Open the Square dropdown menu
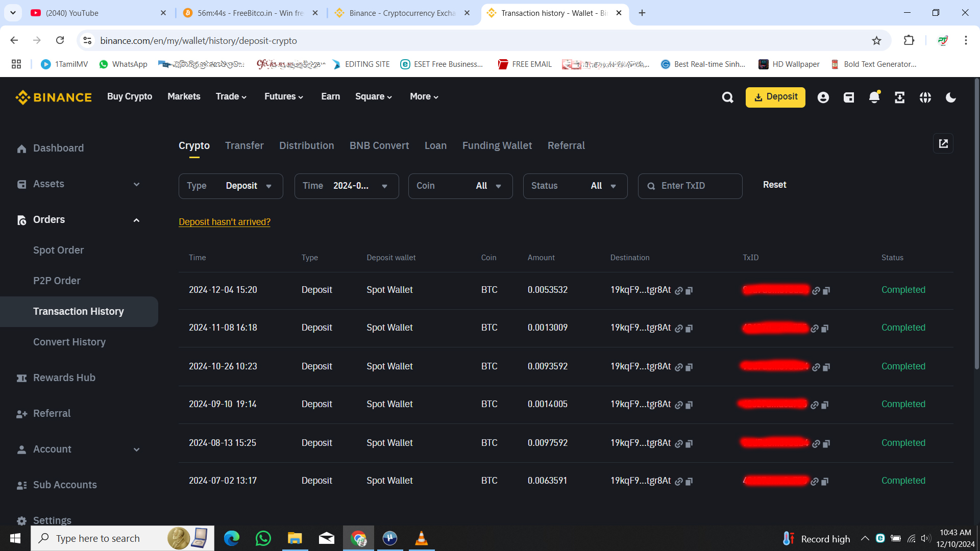Image resolution: width=980 pixels, height=551 pixels. tap(374, 97)
